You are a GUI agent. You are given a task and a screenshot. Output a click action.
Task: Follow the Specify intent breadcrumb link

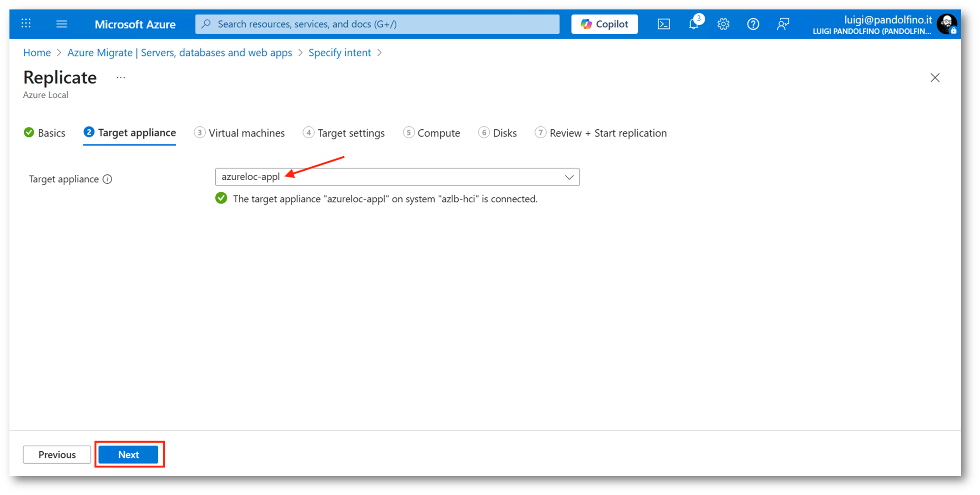click(339, 53)
